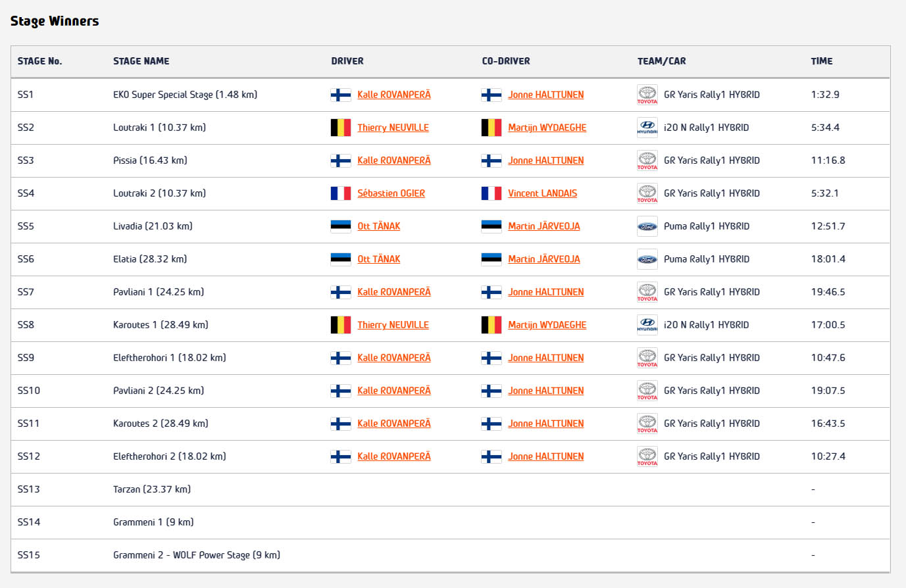The height and width of the screenshot is (588, 906).
Task: Open Sébastien OGIER driver link
Action: (x=391, y=193)
